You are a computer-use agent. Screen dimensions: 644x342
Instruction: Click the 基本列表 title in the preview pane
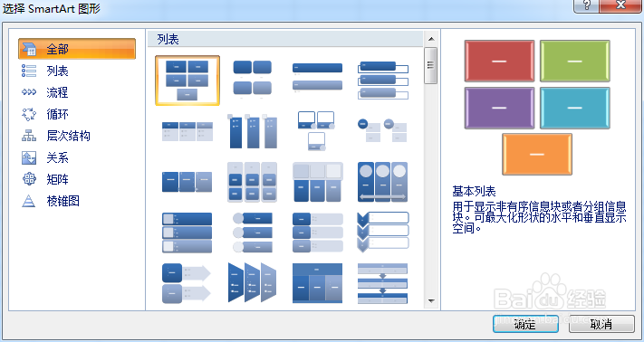[x=475, y=191]
